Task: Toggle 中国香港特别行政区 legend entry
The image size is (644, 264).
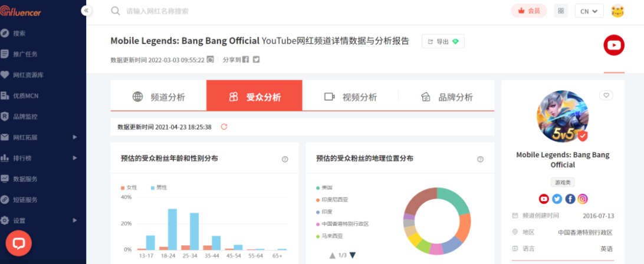Action: pos(342,224)
